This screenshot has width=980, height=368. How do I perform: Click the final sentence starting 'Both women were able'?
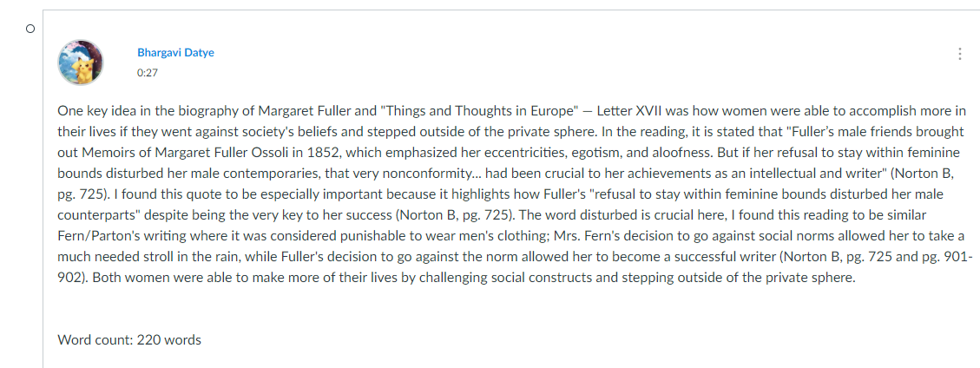click(x=473, y=278)
